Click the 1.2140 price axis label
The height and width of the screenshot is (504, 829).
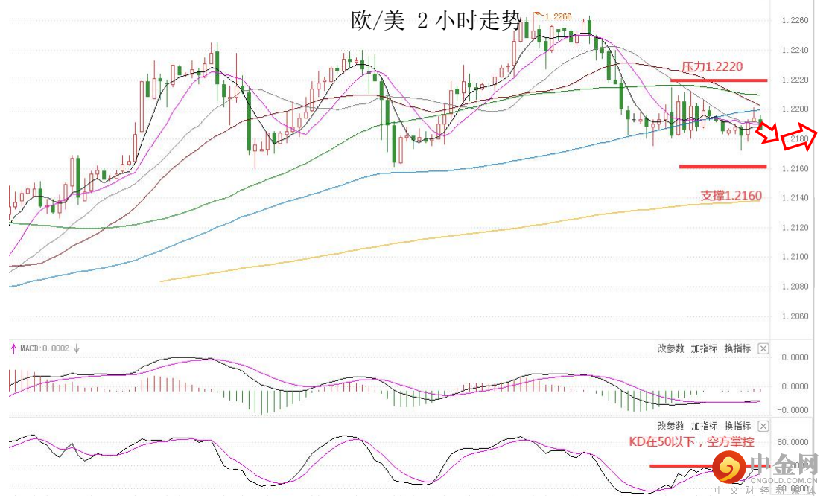(x=795, y=198)
